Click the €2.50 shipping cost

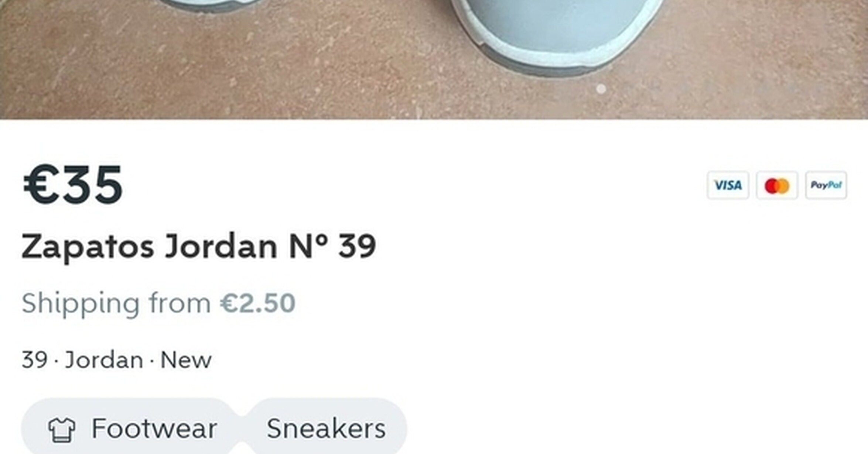258,303
